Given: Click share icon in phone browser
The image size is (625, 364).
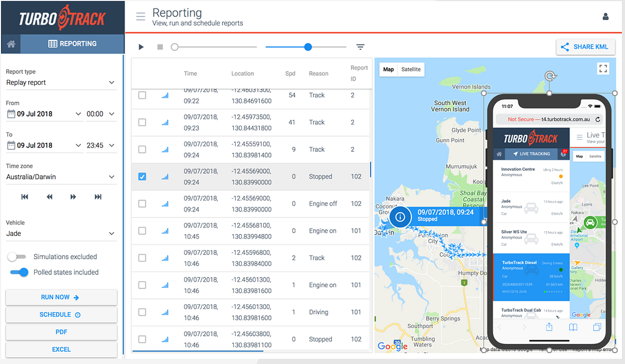Looking at the screenshot, I should [549, 327].
